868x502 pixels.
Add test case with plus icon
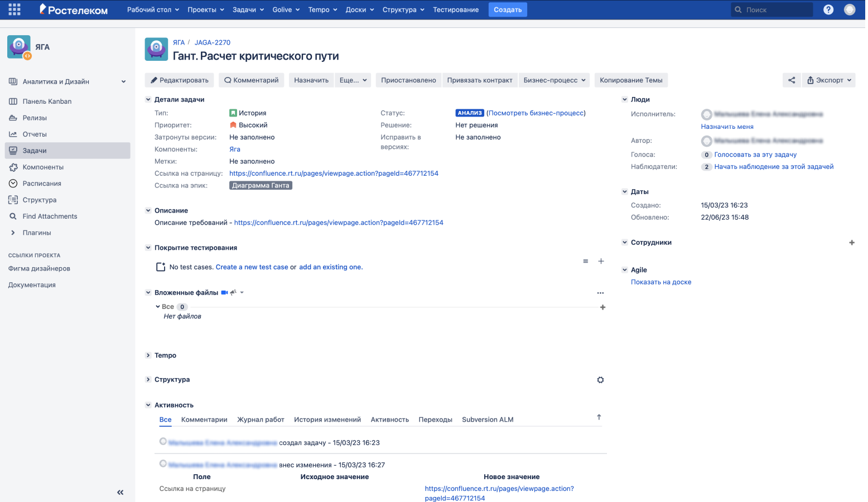point(601,261)
